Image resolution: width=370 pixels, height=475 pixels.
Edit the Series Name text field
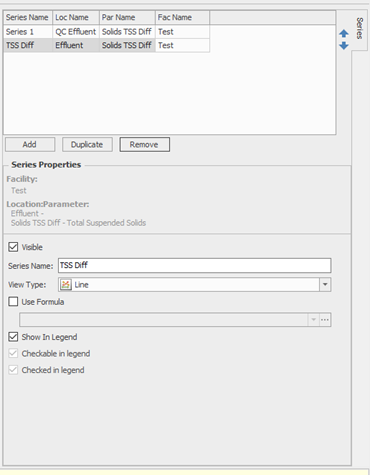point(195,265)
